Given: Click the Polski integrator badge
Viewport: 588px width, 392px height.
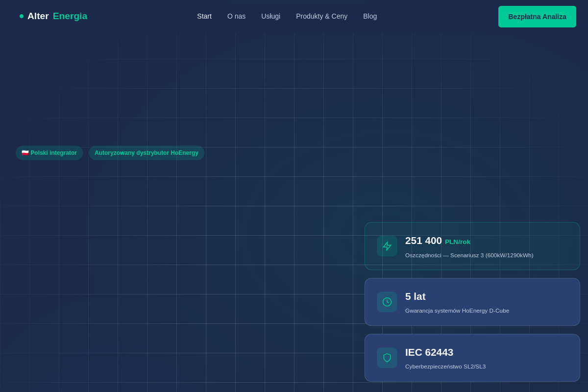Looking at the screenshot, I should [x=49, y=153].
